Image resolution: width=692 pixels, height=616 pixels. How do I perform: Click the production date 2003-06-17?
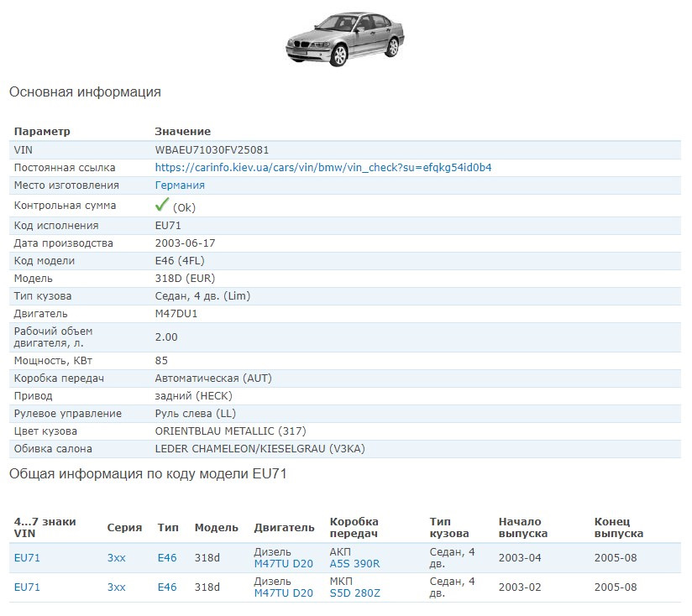185,243
